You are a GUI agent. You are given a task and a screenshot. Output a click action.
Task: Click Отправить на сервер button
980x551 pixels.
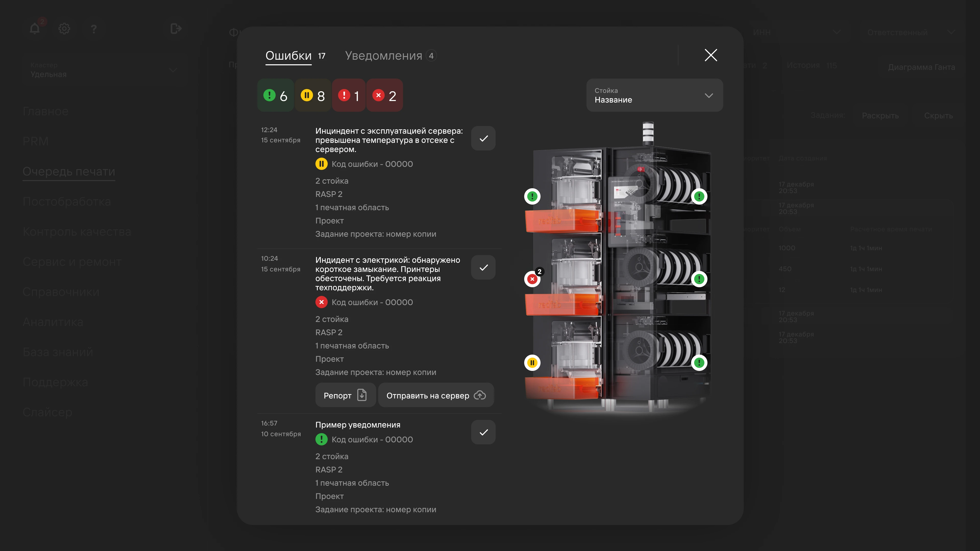436,395
